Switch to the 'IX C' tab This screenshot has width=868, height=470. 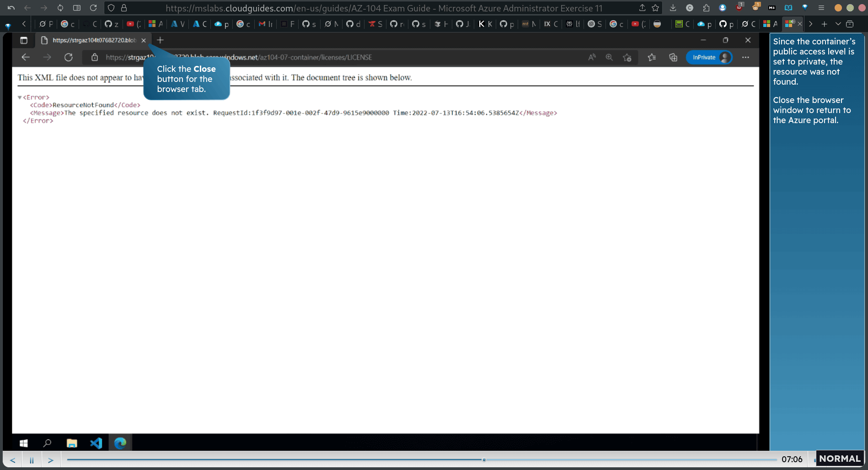click(x=551, y=24)
